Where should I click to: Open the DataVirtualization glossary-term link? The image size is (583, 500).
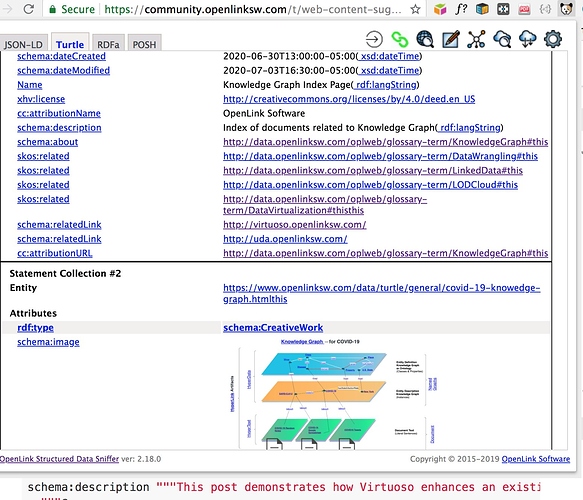(x=325, y=204)
